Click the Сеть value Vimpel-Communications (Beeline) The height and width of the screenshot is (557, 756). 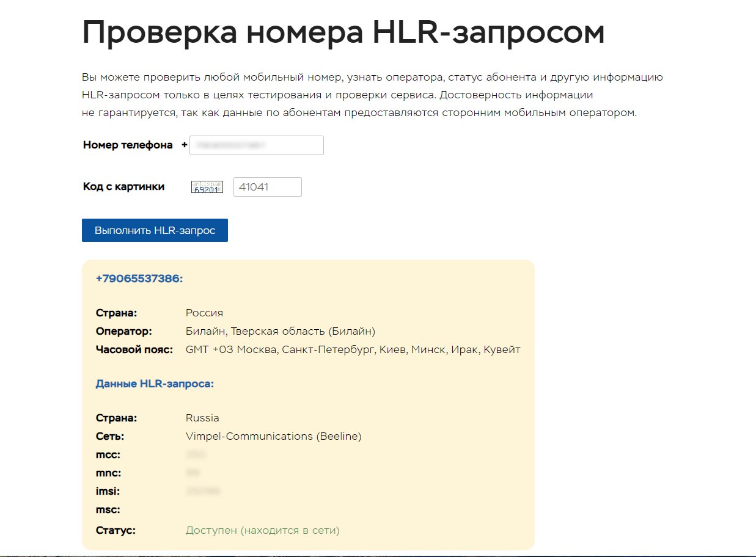(x=273, y=436)
